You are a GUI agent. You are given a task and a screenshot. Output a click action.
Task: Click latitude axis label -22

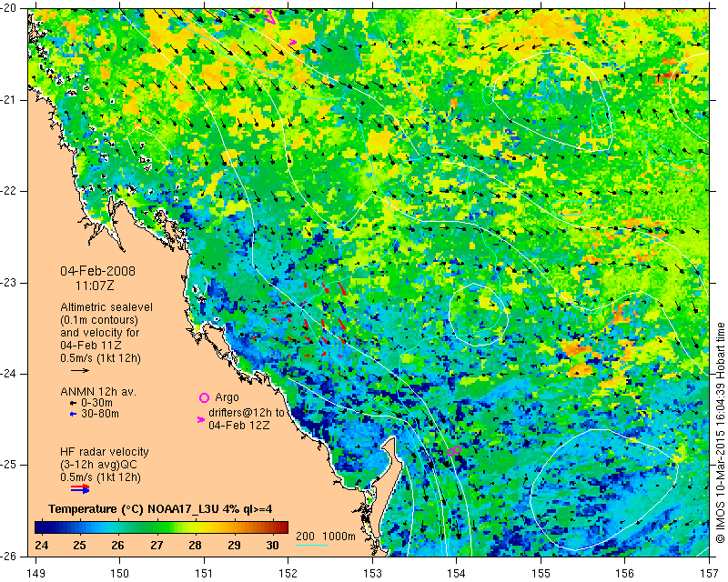(x=8, y=191)
